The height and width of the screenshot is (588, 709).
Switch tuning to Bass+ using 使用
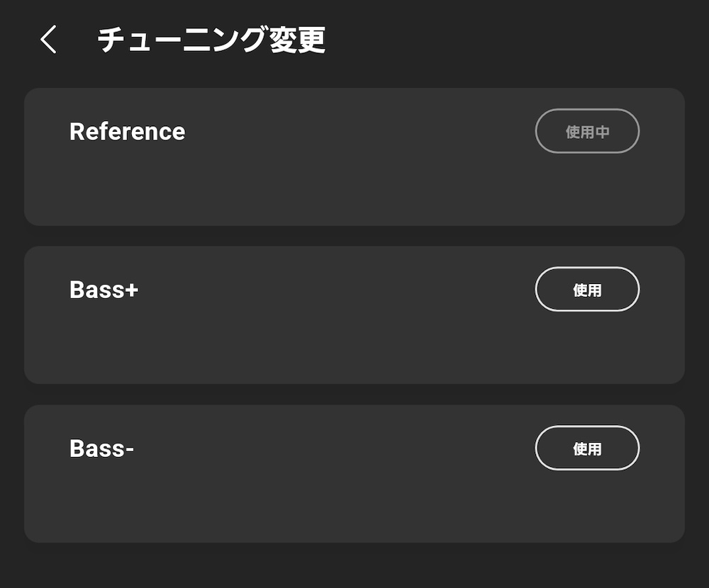587,289
